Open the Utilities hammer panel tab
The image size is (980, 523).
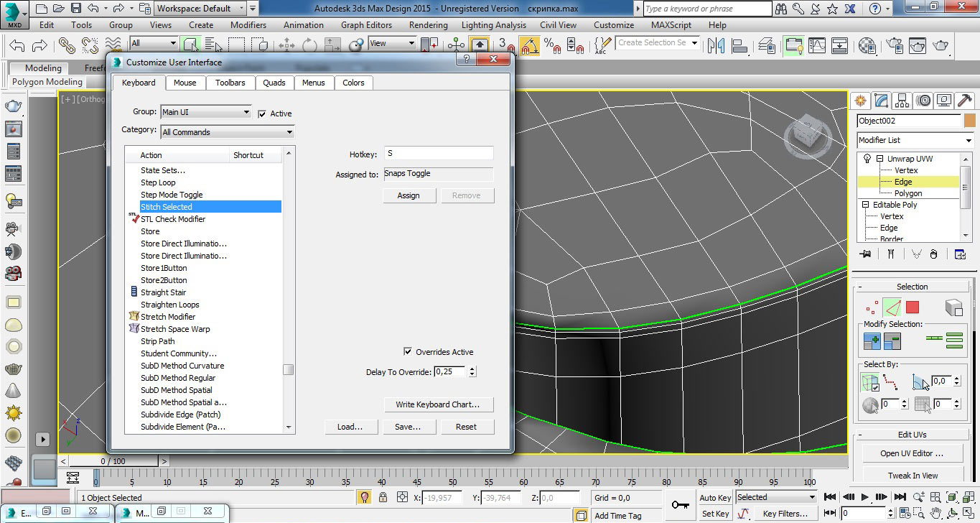coord(965,101)
